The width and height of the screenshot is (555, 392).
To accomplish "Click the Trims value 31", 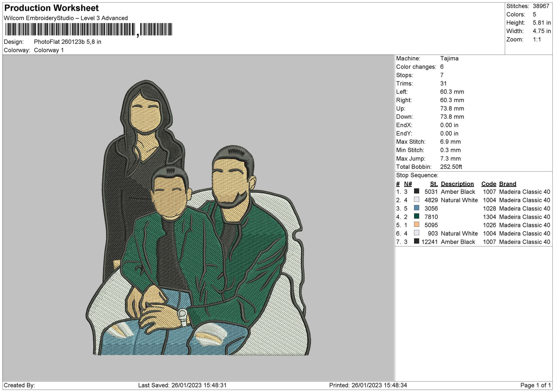I will (x=444, y=83).
